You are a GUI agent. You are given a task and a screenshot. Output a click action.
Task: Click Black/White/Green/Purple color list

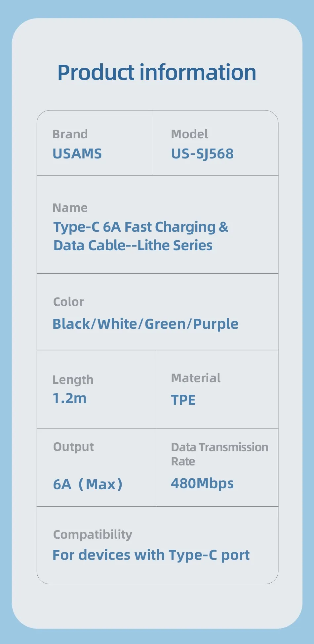tap(145, 324)
